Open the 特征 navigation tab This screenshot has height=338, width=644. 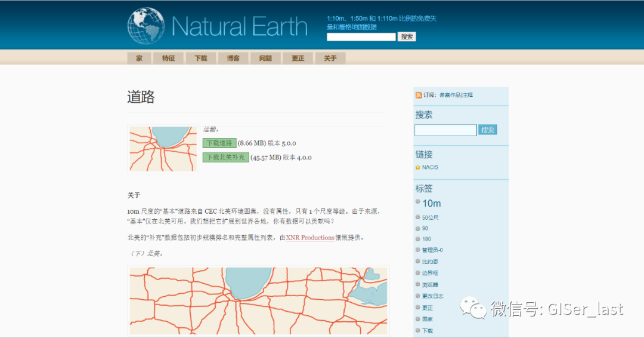tap(168, 59)
